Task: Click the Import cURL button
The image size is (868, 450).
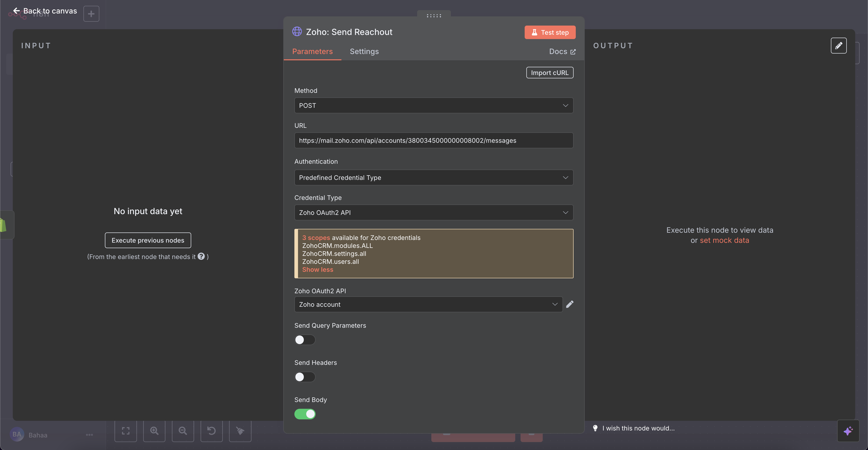Action: [x=549, y=73]
